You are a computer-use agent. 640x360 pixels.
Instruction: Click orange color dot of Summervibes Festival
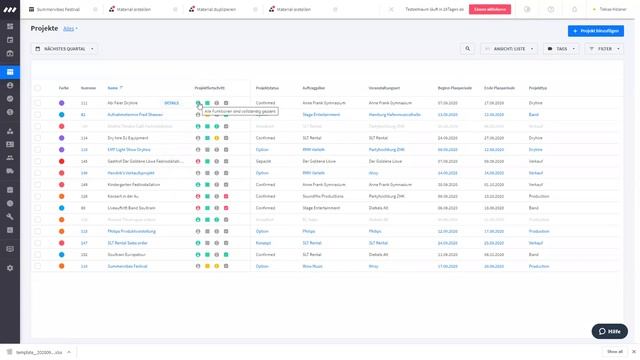62,266
